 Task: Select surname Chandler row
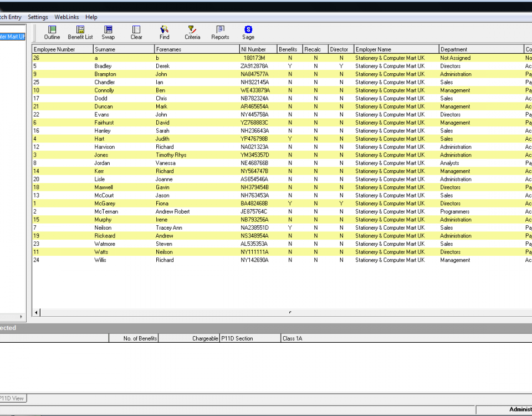pyautogui.click(x=105, y=82)
